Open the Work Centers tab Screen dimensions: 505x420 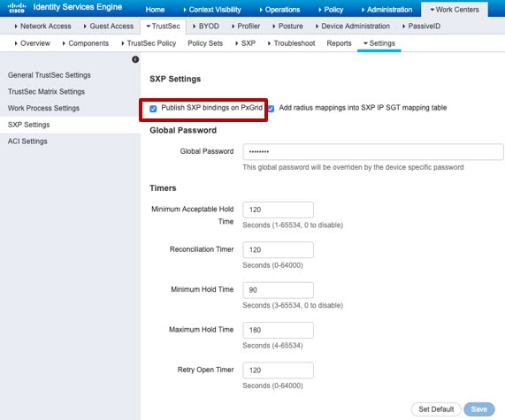pos(454,10)
